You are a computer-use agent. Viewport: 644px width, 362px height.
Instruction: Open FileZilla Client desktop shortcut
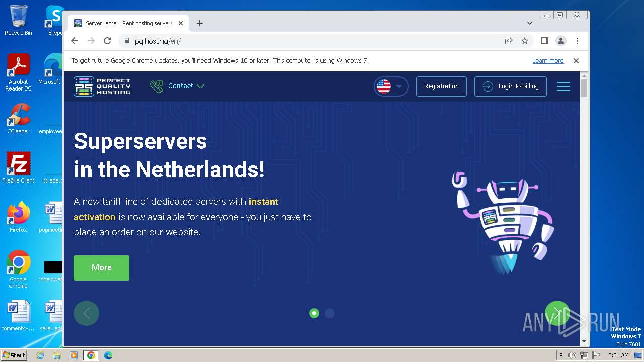click(x=18, y=168)
